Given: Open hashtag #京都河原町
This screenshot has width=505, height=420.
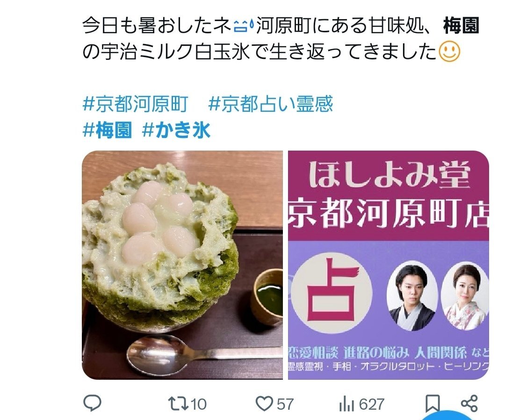Looking at the screenshot, I should coord(135,104).
